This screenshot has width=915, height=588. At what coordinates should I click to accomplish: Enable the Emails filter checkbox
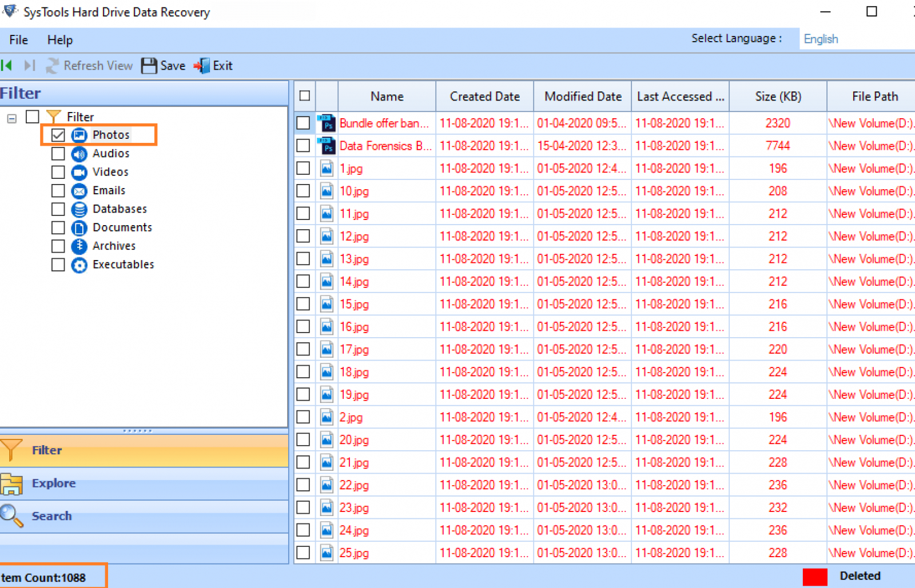coord(58,191)
